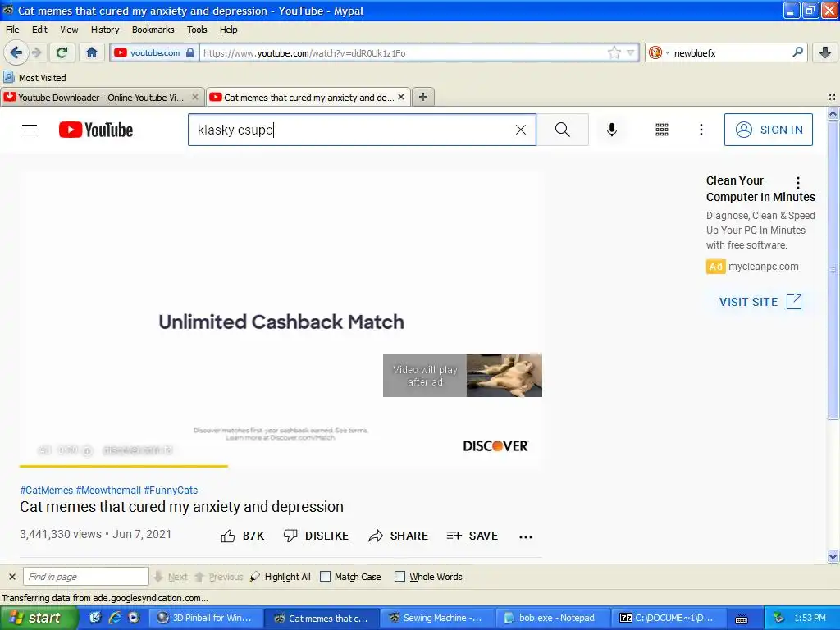This screenshot has width=840, height=630.
Task: Click the VISIT SITE link
Action: (760, 302)
